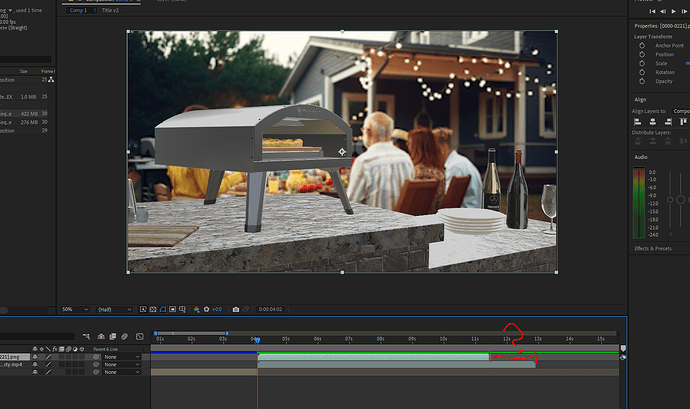Screen dimensions: 690x409
Task: Open the Align panel header
Action: [640, 99]
